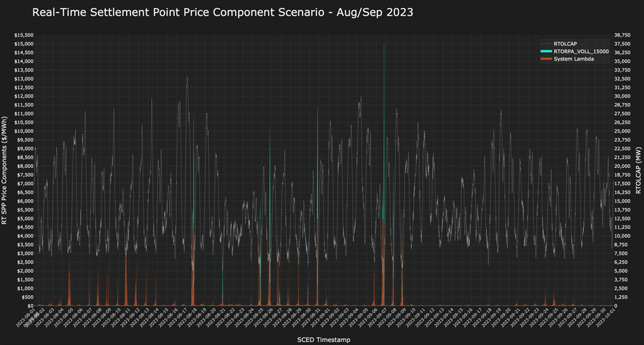Hide the RTORPA_VOLL_15000 legend entry
This screenshot has width=644, height=345.
[580, 51]
